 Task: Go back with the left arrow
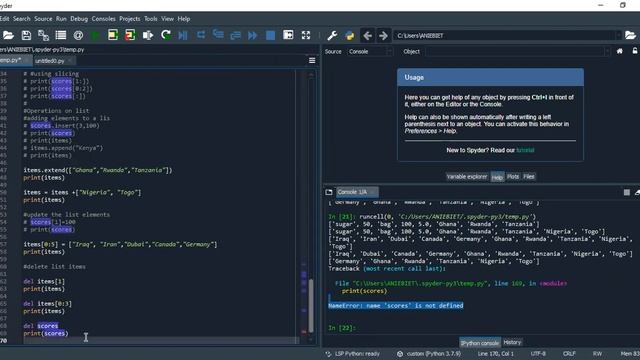point(367,36)
